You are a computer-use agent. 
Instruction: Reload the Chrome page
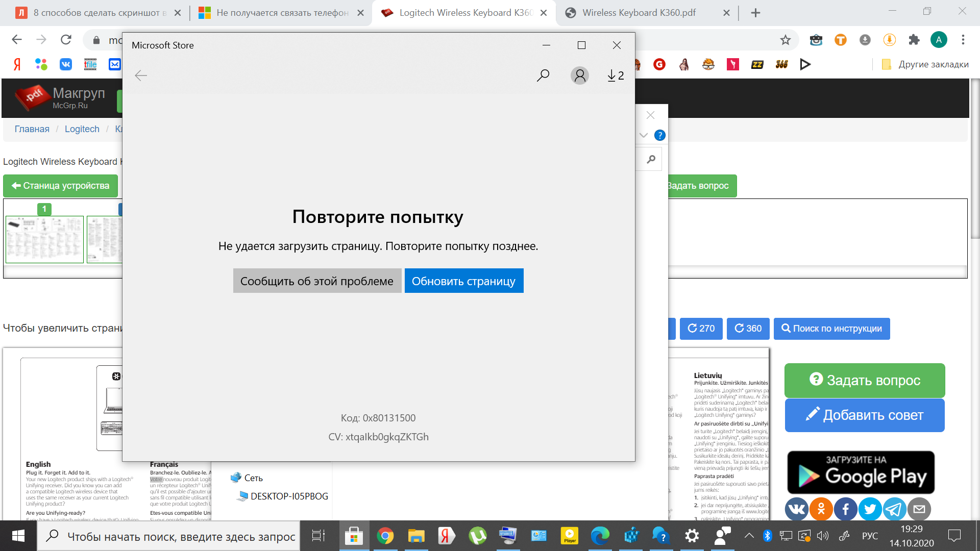66,40
